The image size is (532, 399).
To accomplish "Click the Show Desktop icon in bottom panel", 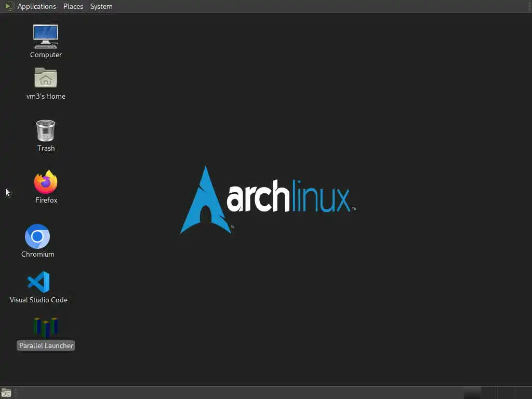I will [x=6, y=393].
